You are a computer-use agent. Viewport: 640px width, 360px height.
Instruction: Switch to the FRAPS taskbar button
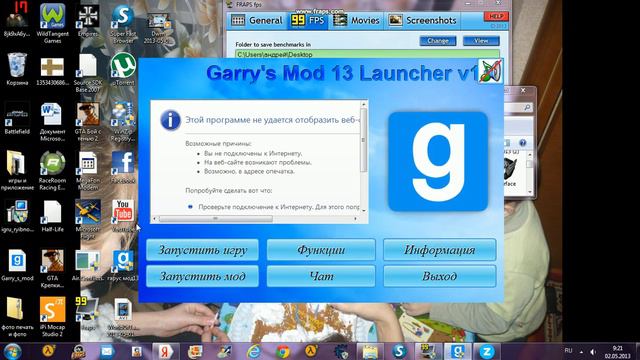pos(428,351)
